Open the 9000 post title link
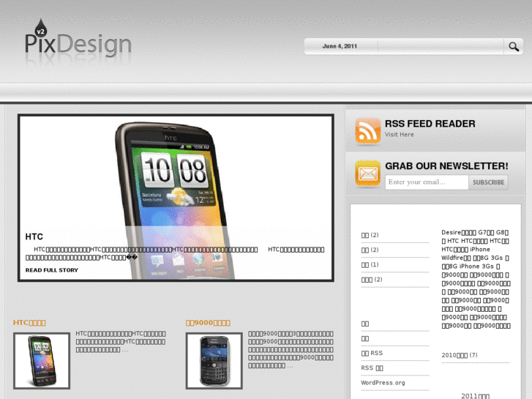The height and width of the screenshot is (399, 532). [208, 323]
